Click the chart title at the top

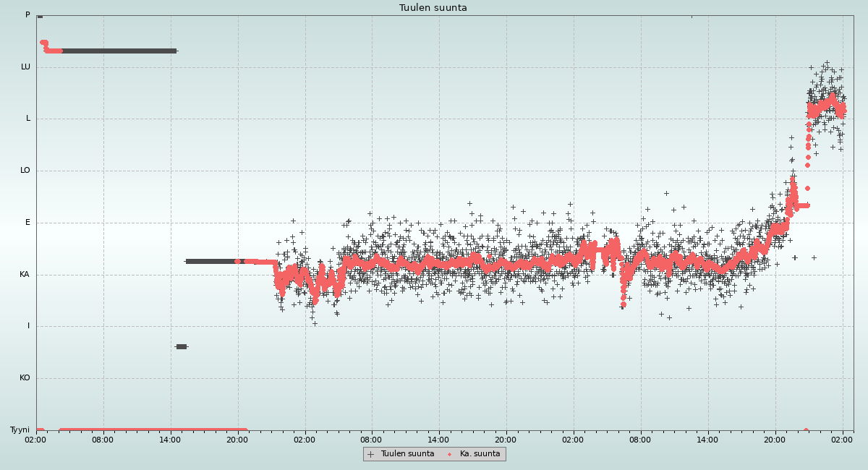tap(433, 8)
